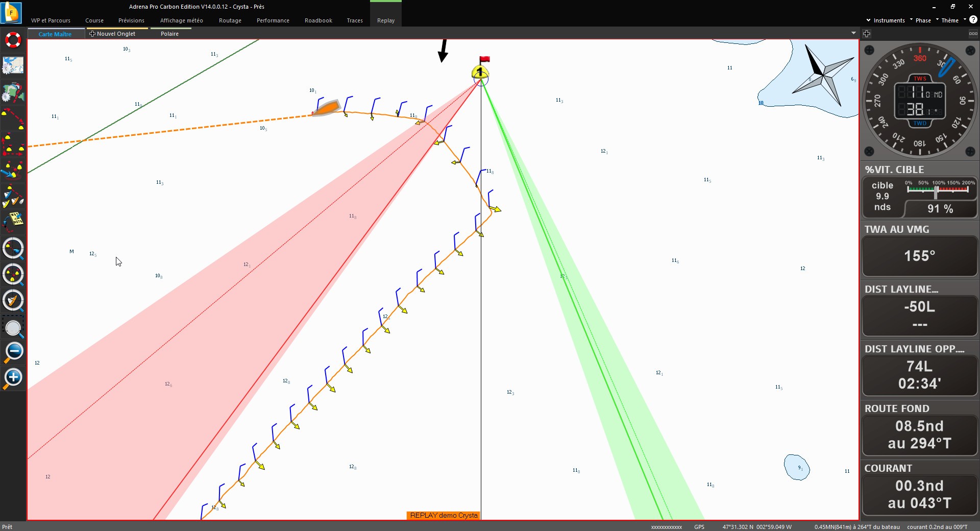Image resolution: width=980 pixels, height=531 pixels.
Task: Open the Affichage météo menu
Action: pos(182,20)
